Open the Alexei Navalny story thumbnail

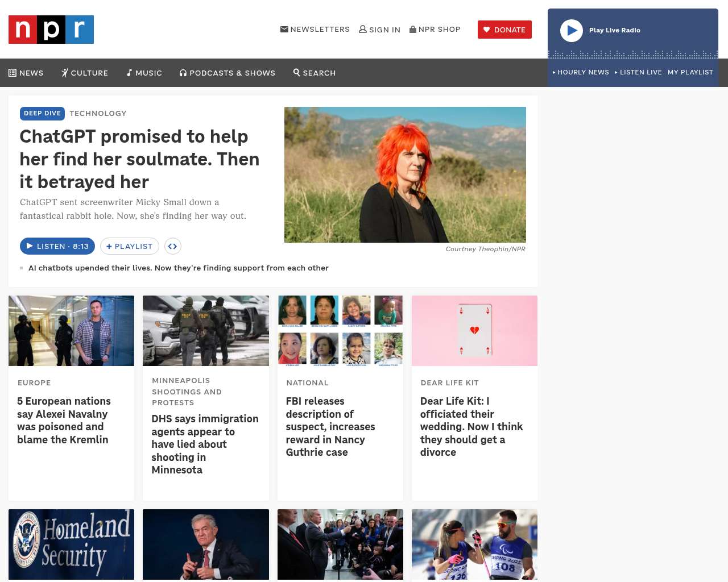[x=72, y=331]
